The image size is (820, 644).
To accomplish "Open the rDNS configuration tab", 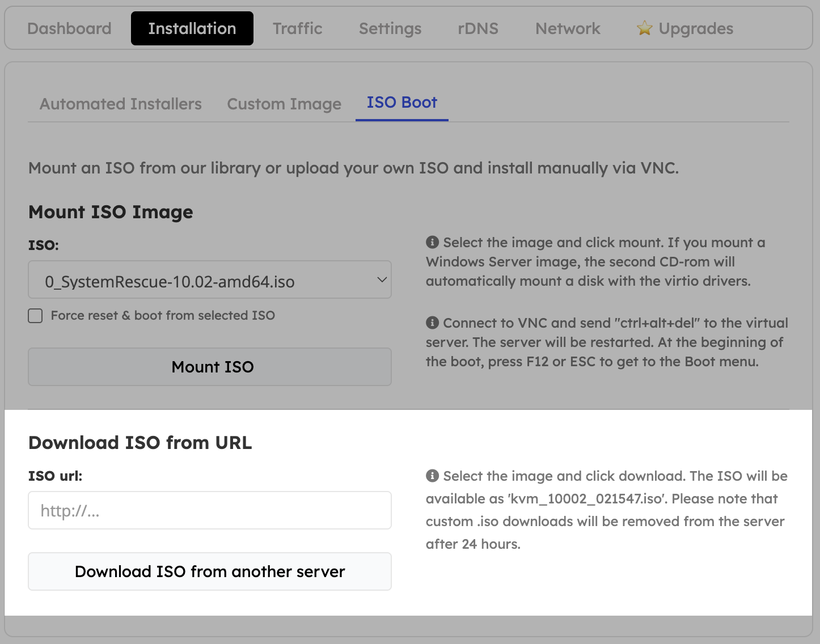I will pos(477,28).
